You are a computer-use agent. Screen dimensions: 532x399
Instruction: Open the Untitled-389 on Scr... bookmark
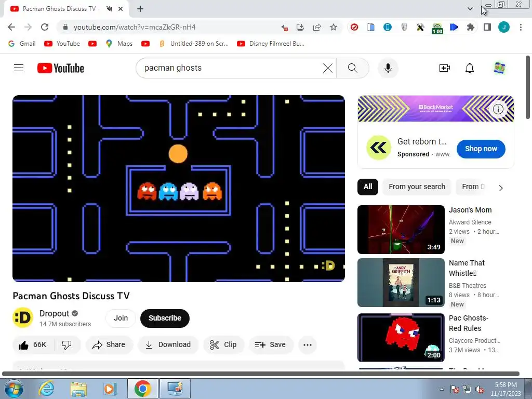(x=194, y=44)
